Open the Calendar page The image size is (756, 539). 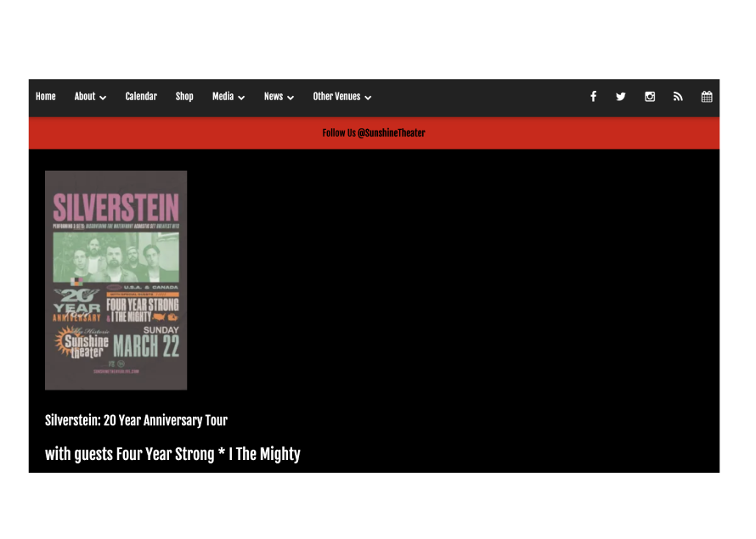(141, 97)
